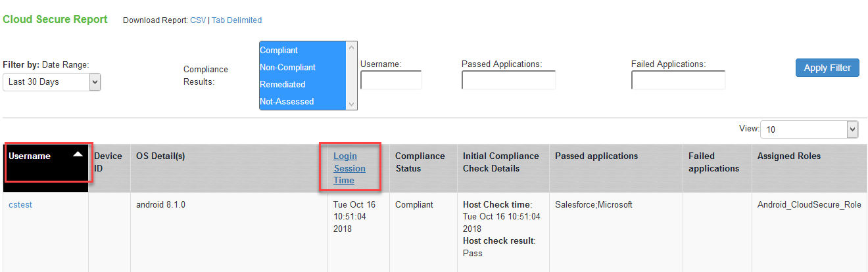Viewport: 868px width, 272px height.
Task: Open the cstest user link
Action: pyautogui.click(x=20, y=205)
